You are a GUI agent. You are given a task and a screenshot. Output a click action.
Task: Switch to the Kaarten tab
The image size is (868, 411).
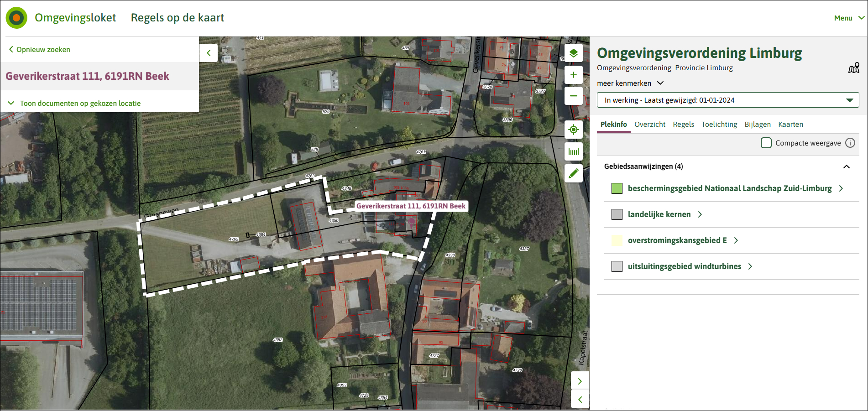coord(790,124)
